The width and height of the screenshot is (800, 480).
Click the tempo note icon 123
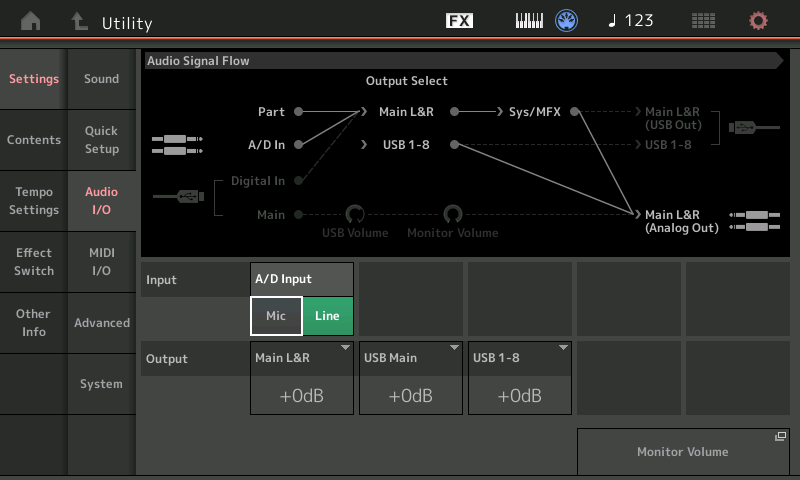(x=631, y=21)
